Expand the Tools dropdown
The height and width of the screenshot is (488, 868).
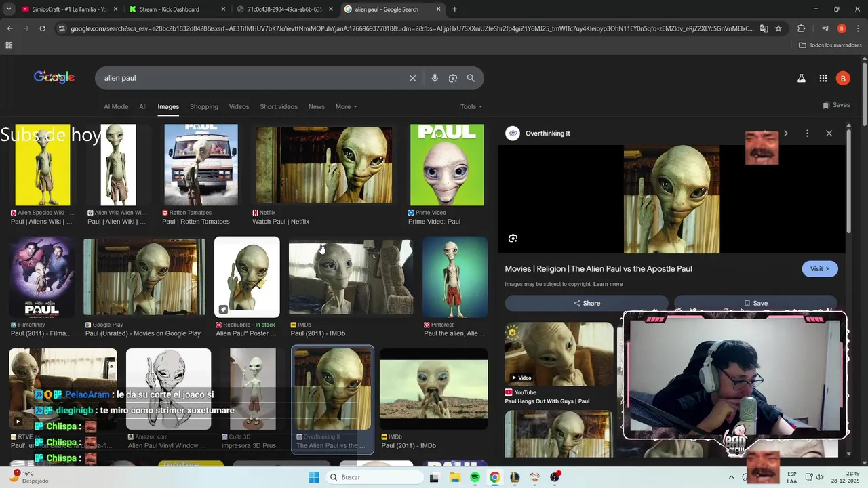click(x=471, y=106)
